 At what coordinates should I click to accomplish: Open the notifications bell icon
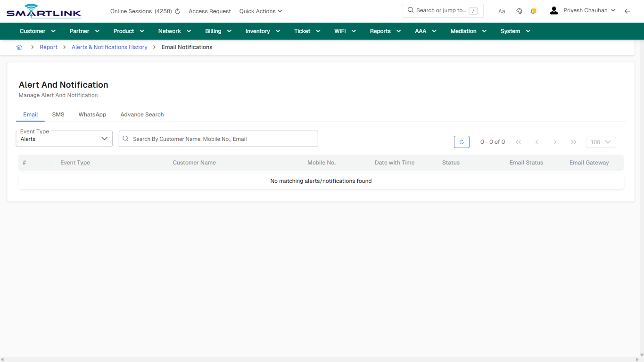tap(533, 11)
